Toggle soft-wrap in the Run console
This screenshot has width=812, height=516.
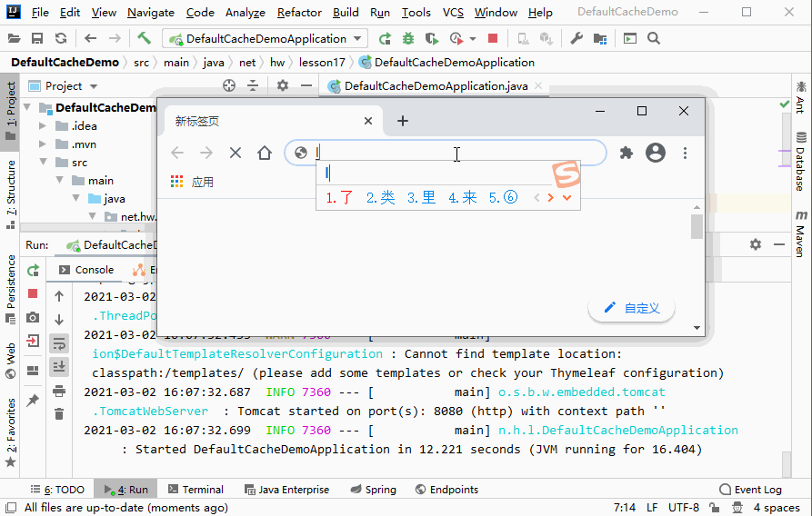point(59,343)
